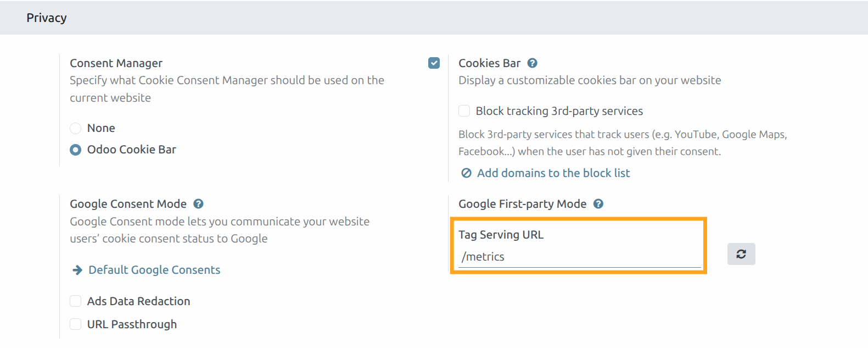Image resolution: width=868 pixels, height=348 pixels.
Task: Tick the Ads Data Redaction checkbox
Action: [x=76, y=301]
